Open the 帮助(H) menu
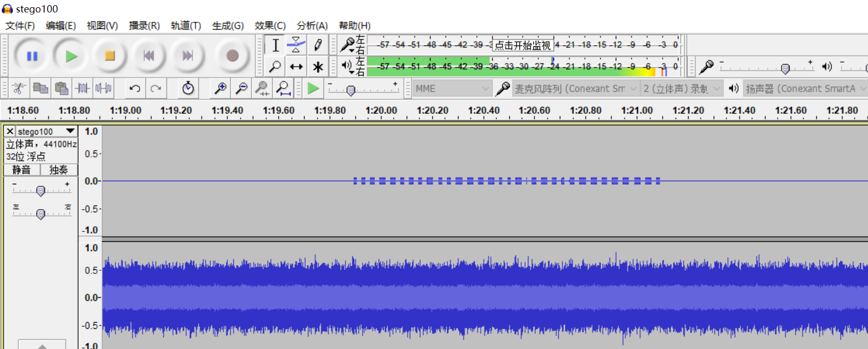This screenshot has width=868, height=349. [354, 25]
